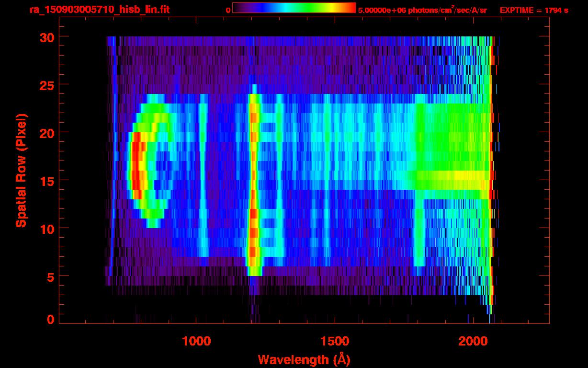Click the x-axis tick label 1500

335,341
